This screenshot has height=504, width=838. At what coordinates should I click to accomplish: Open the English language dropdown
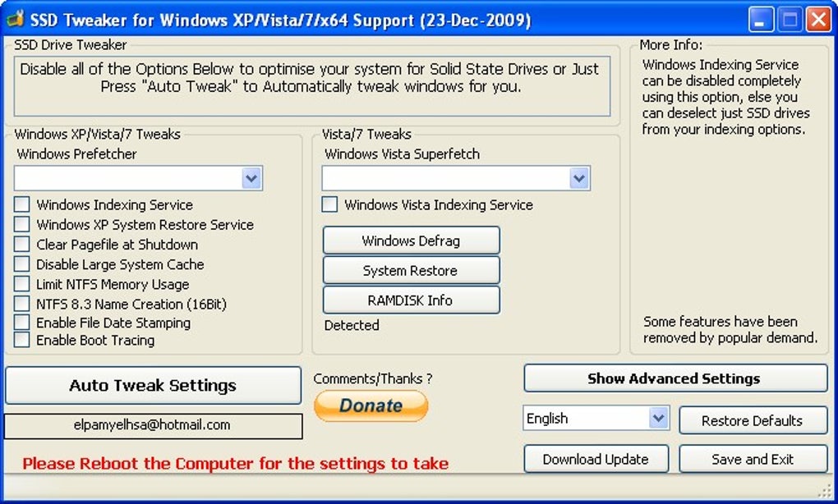pos(658,418)
